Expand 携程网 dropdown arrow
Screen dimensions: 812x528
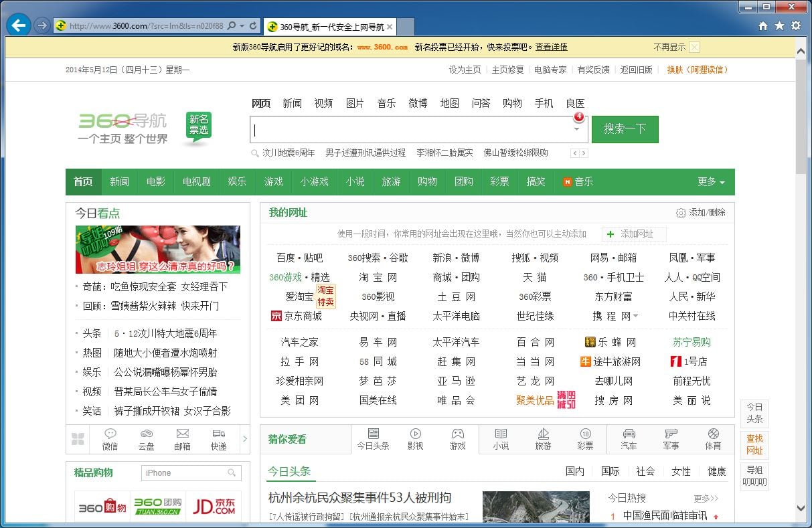635,316
